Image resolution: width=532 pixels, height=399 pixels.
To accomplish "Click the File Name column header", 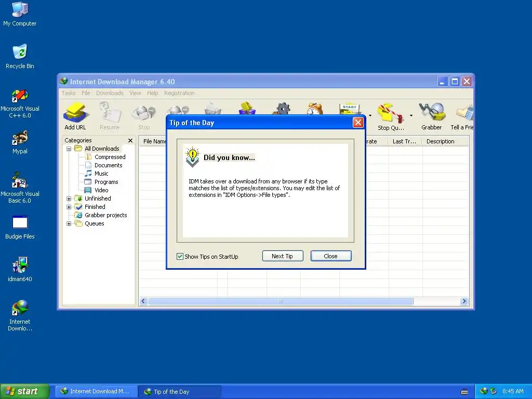I will pos(153,141).
